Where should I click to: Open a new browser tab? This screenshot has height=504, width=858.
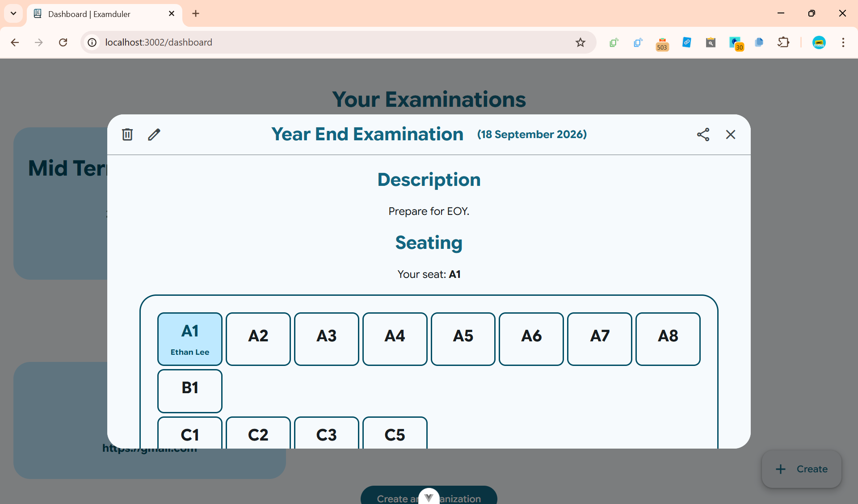coord(195,14)
